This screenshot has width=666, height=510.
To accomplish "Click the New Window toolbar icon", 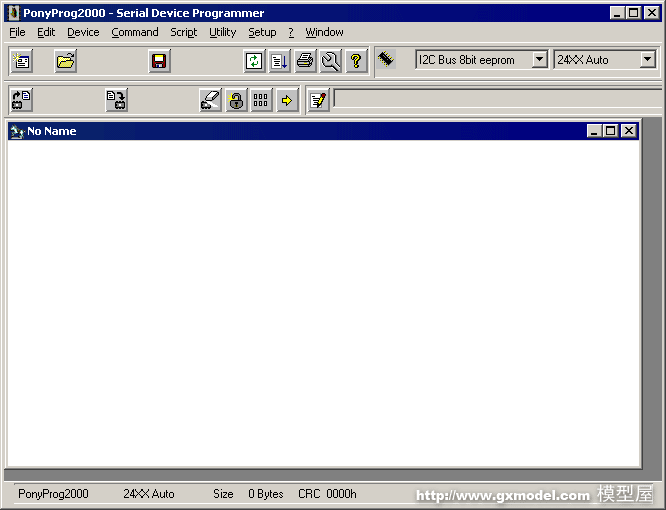I will (x=21, y=61).
